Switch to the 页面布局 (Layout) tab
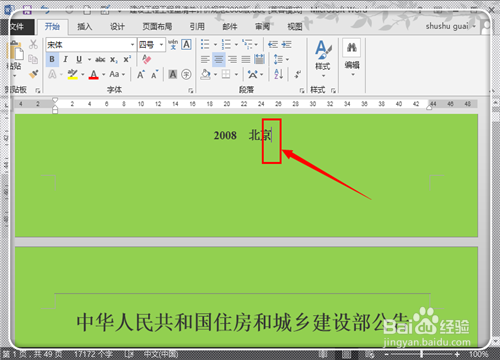Viewport: 500px width, 360px height. click(157, 27)
